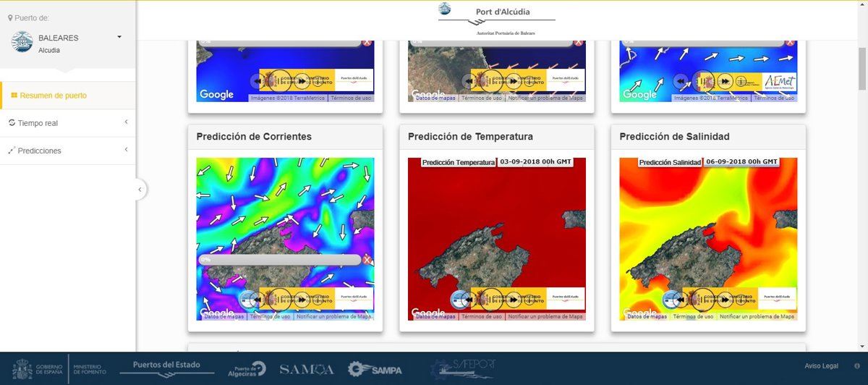868x385 pixels.
Task: Expand the Tiempo real menu
Action: [x=68, y=123]
